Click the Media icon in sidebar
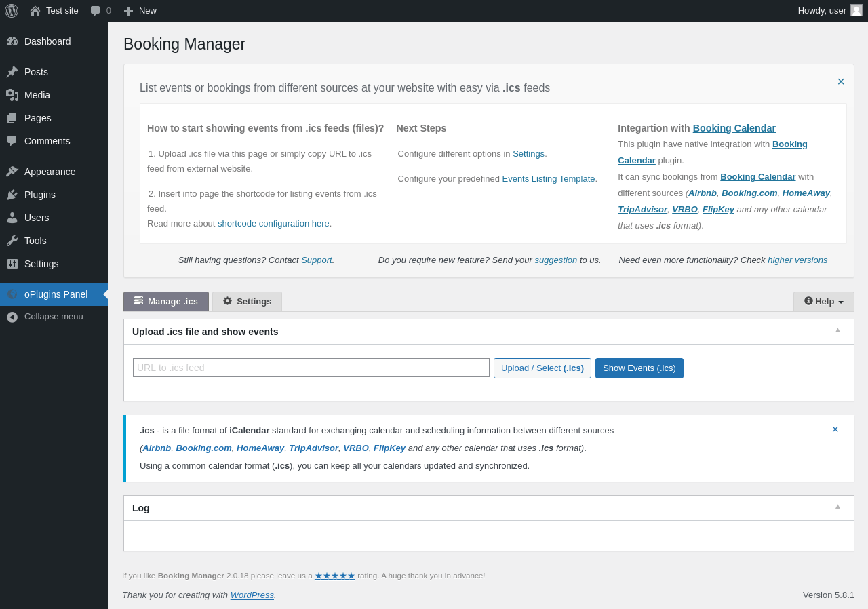Image resolution: width=868 pixels, height=609 pixels. pyautogui.click(x=12, y=95)
